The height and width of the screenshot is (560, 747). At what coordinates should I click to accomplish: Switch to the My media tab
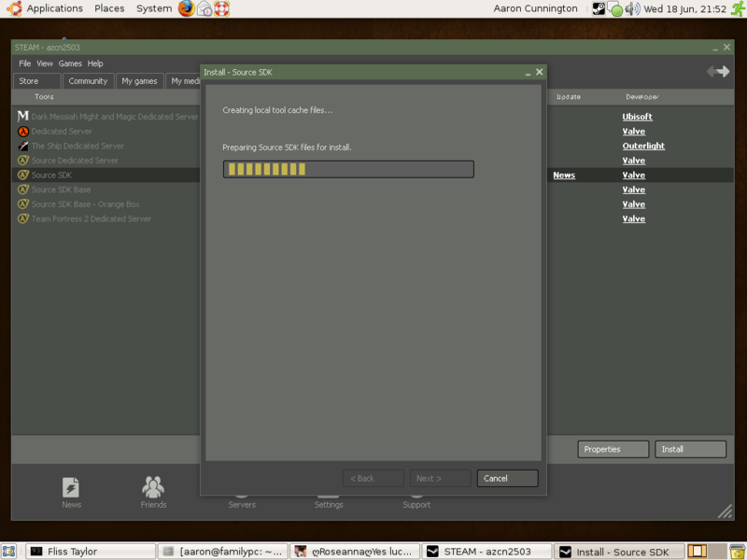[x=184, y=81]
